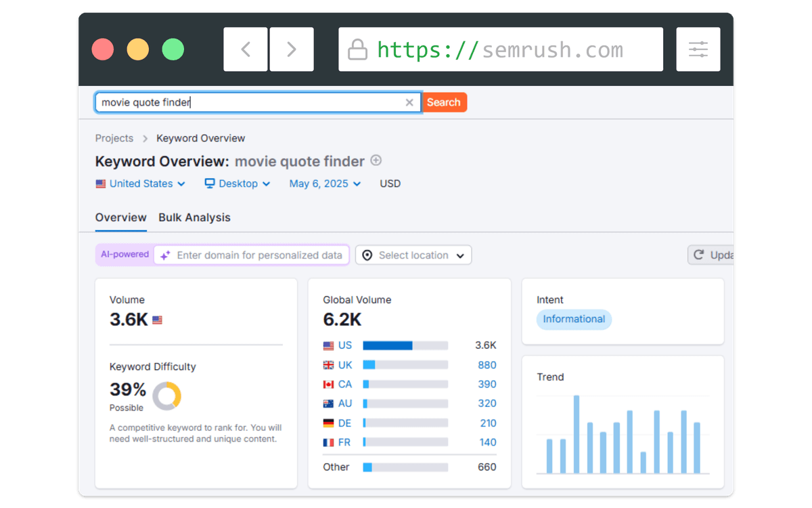The image size is (812, 508).
Task: Click the Informational intent badge
Action: (574, 320)
